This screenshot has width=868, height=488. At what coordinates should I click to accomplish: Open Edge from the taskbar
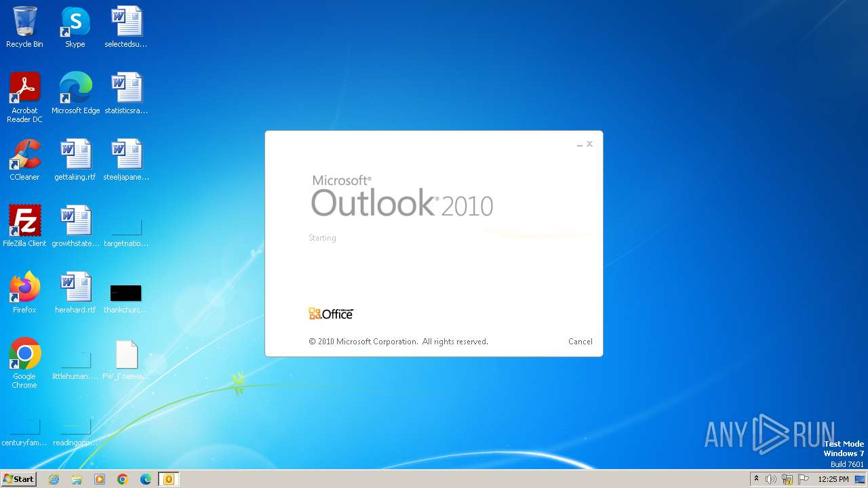[146, 479]
